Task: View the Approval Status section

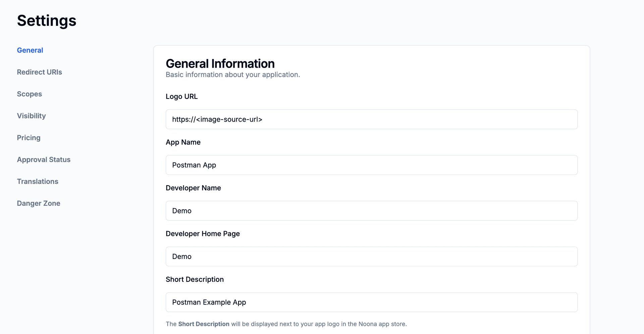Action: [x=44, y=159]
